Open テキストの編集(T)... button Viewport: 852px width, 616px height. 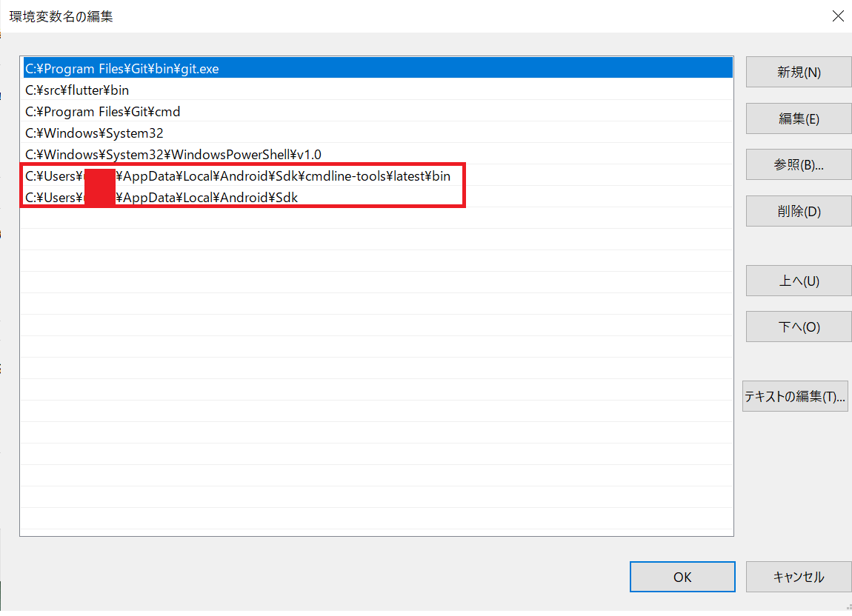coord(794,396)
